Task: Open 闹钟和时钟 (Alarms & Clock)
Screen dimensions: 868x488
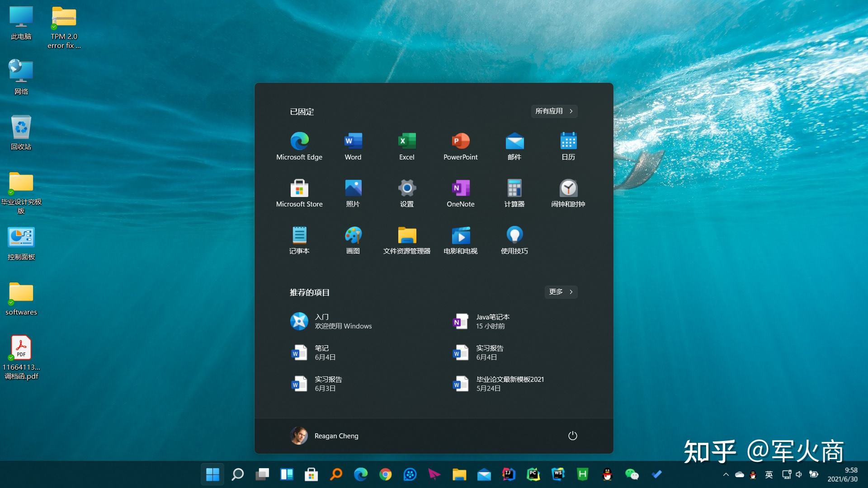Action: point(568,193)
